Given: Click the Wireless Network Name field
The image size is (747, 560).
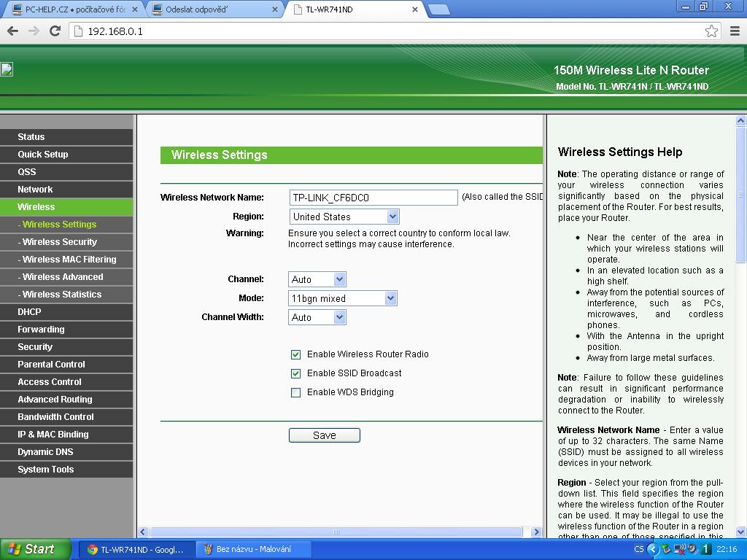Looking at the screenshot, I should (x=373, y=198).
